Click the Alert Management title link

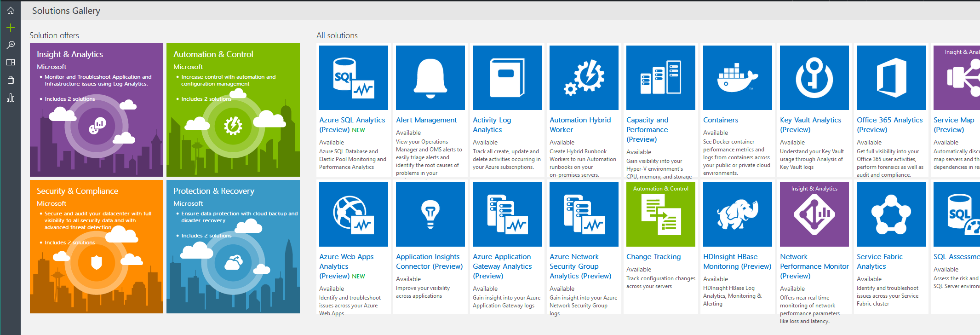coord(426,120)
